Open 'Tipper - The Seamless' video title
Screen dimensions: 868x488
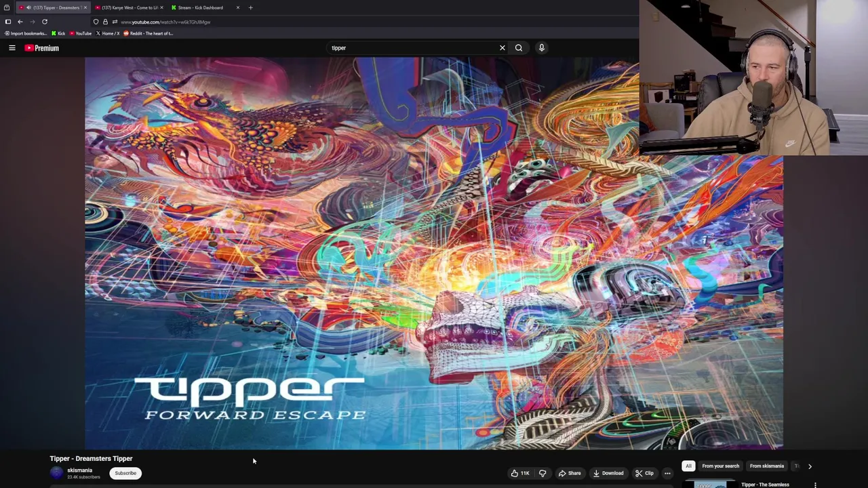765,485
